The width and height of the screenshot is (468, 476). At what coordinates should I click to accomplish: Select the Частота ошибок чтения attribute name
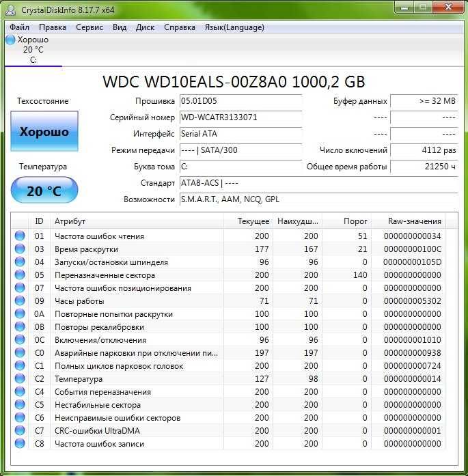tap(99, 236)
